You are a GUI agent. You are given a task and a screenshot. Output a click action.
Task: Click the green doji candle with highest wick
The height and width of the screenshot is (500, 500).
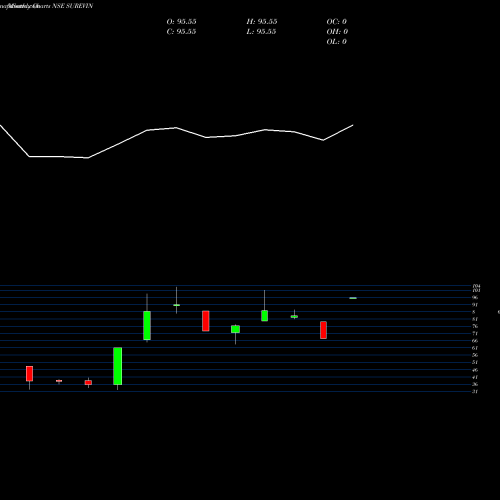click(x=176, y=305)
